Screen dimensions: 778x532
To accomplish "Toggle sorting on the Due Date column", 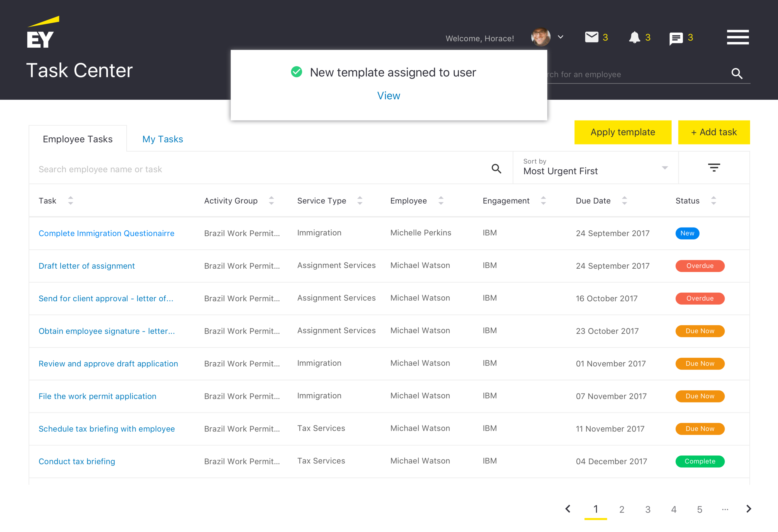I will 625,200.
